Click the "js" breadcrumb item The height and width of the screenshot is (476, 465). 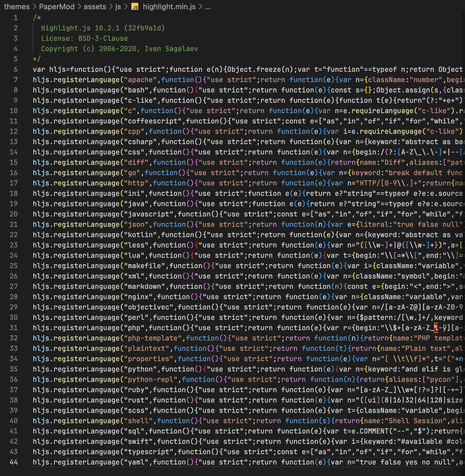(119, 7)
